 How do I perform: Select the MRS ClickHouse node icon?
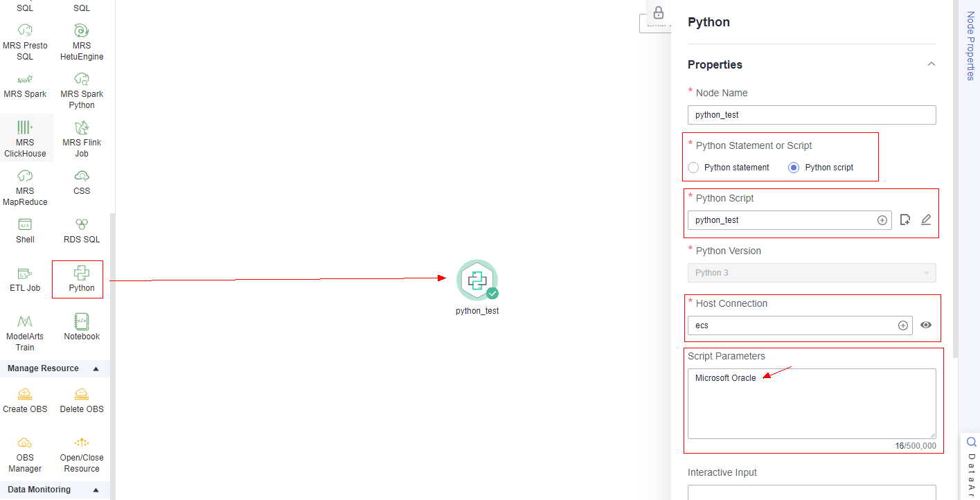pyautogui.click(x=25, y=127)
